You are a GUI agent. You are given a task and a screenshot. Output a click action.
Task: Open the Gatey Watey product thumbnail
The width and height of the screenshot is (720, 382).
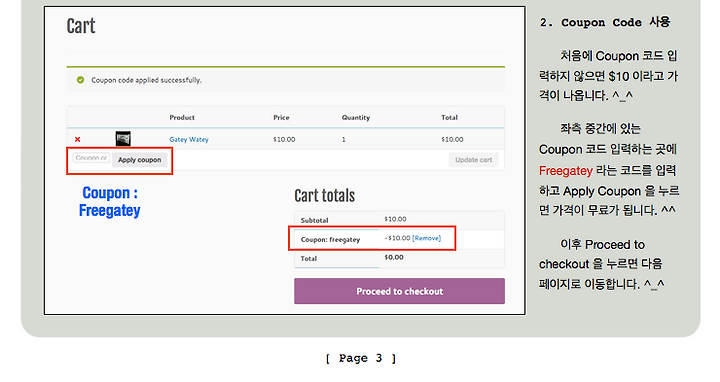click(123, 139)
